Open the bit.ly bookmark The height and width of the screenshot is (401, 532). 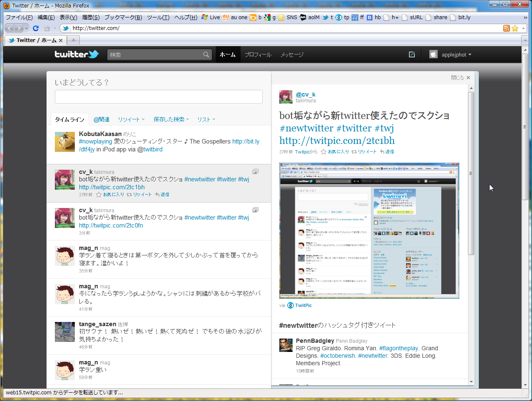[461, 17]
